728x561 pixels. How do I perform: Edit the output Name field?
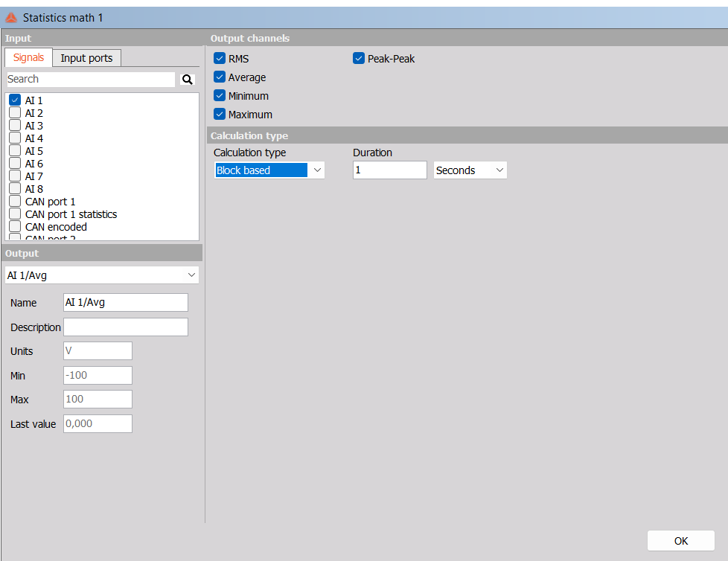[x=126, y=303]
